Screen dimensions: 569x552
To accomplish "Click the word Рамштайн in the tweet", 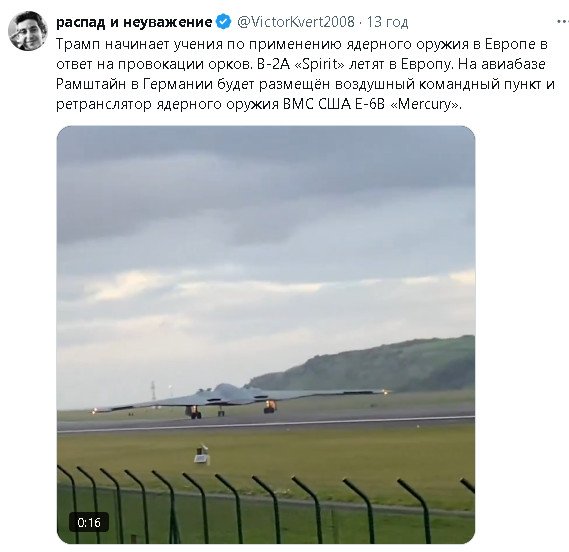I will [x=91, y=84].
